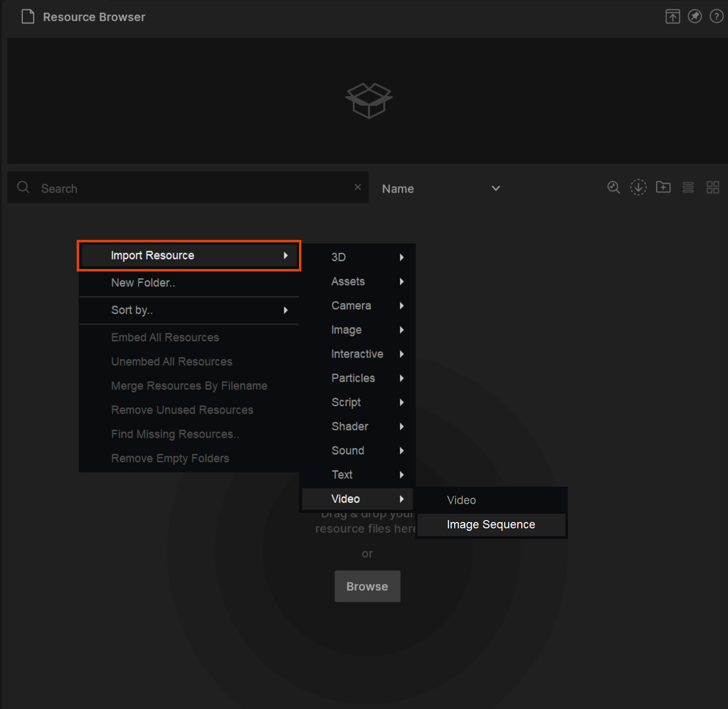This screenshot has height=709, width=728.
Task: Open the Name sort dropdown
Action: tap(441, 188)
